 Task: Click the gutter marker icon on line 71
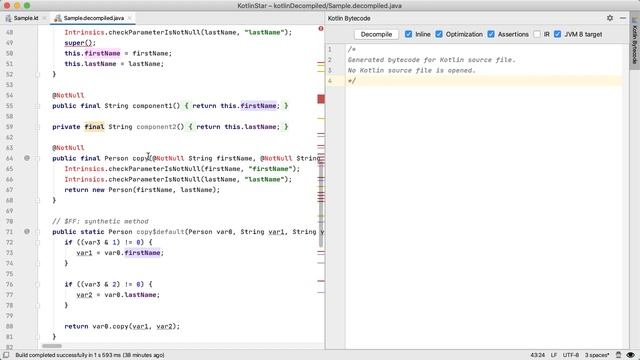point(27,231)
